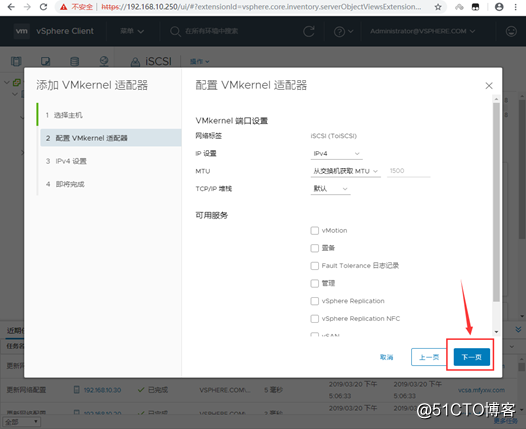This screenshot has height=429, width=526.
Task: Click the iSCSI (ToiSCSI) network label value
Action: [333, 136]
